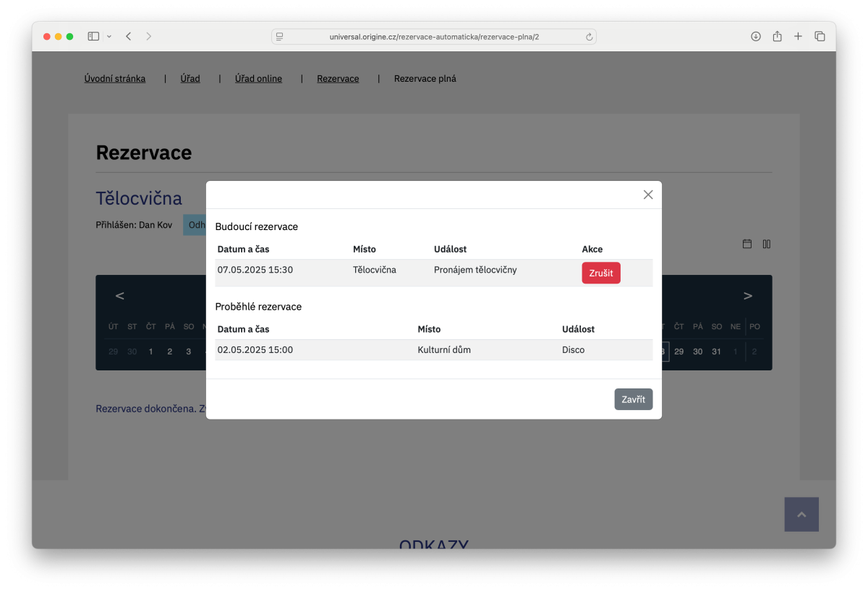Show the tab overview icon
The width and height of the screenshot is (868, 591).
click(820, 36)
